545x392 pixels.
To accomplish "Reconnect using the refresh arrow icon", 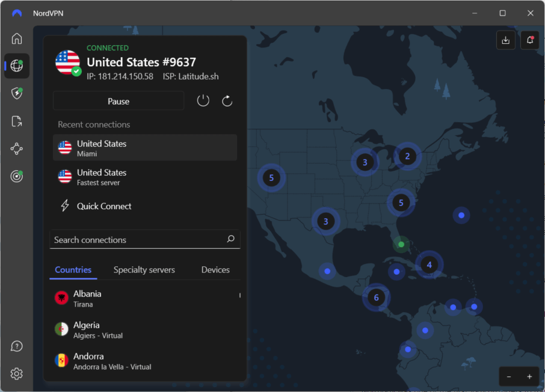I will click(x=227, y=101).
